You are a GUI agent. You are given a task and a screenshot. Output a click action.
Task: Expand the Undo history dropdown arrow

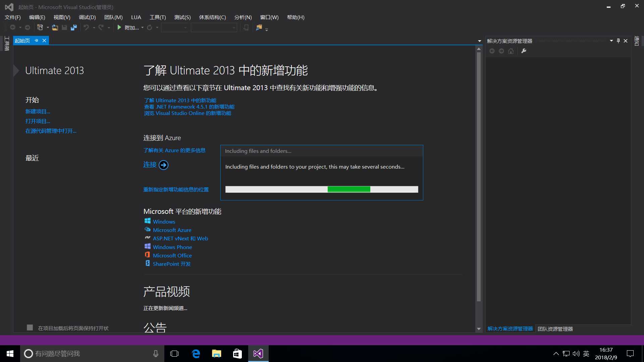click(x=94, y=27)
